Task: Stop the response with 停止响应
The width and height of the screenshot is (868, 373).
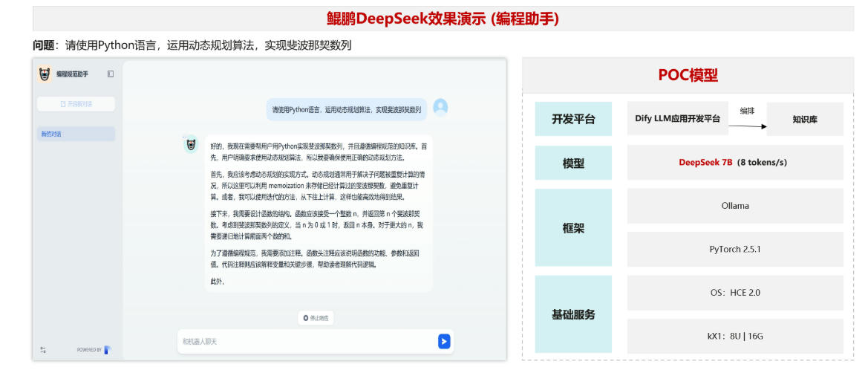Action: (x=316, y=318)
